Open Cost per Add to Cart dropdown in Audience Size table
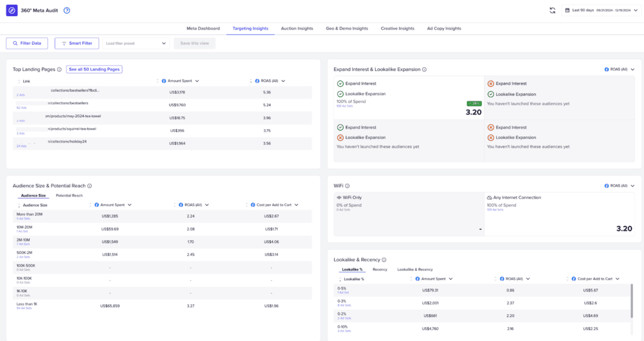 (x=296, y=204)
